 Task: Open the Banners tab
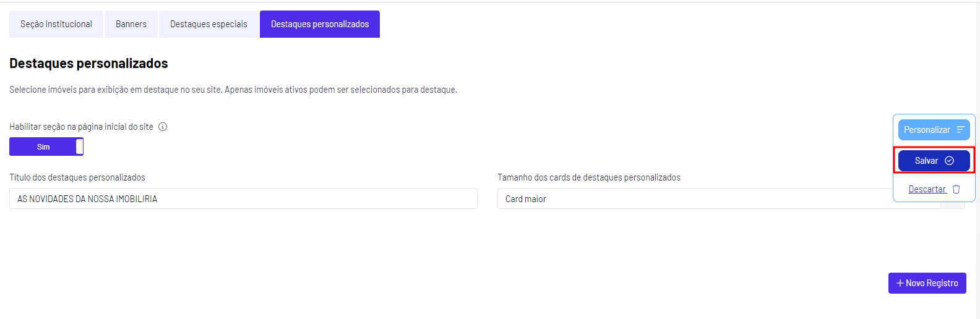131,24
